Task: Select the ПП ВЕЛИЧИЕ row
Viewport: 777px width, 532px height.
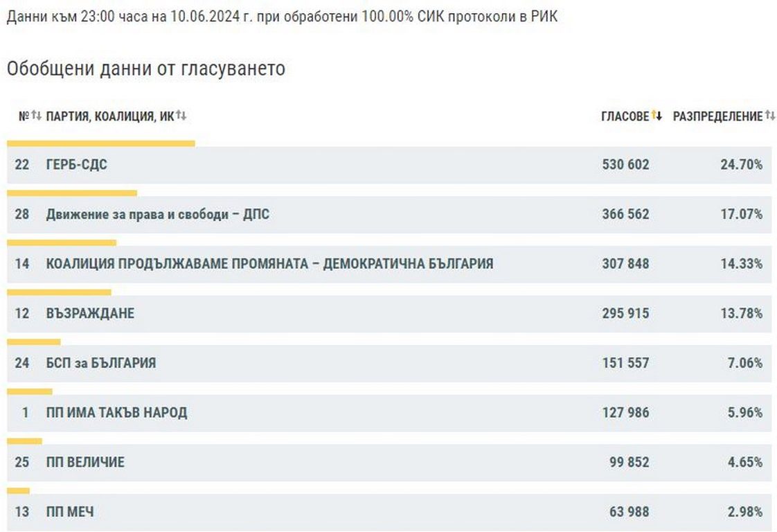Action: pos(85,462)
